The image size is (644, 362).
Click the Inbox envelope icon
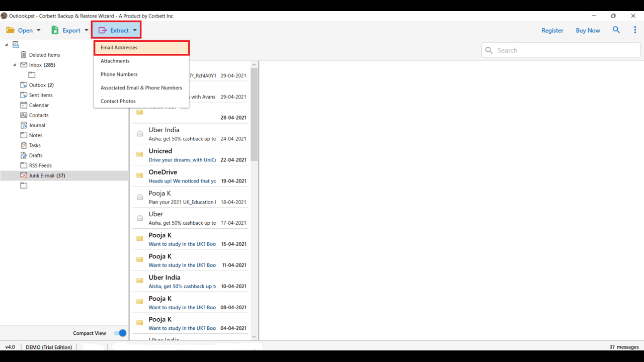click(x=24, y=65)
